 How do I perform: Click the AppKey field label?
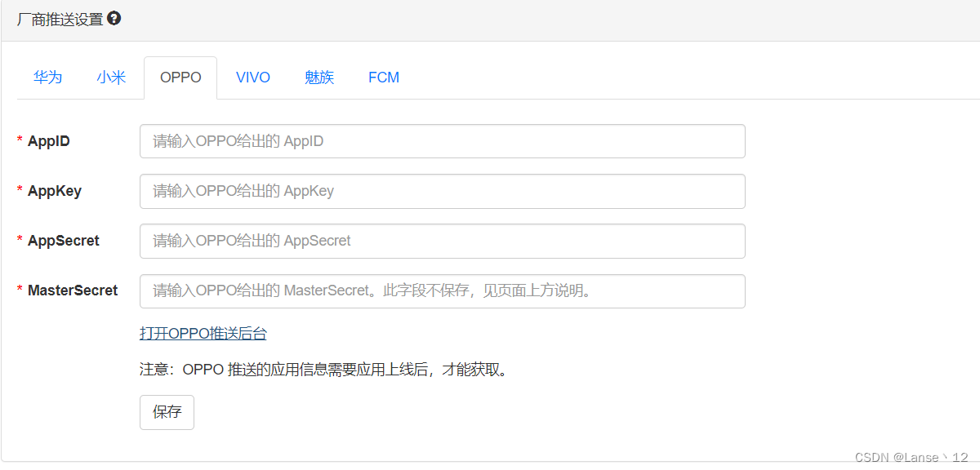55,191
